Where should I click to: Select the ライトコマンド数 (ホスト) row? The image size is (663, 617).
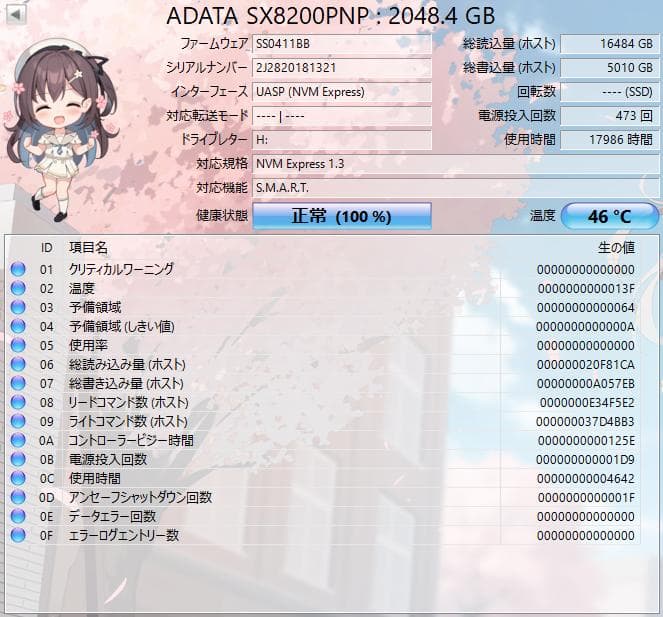[323, 422]
